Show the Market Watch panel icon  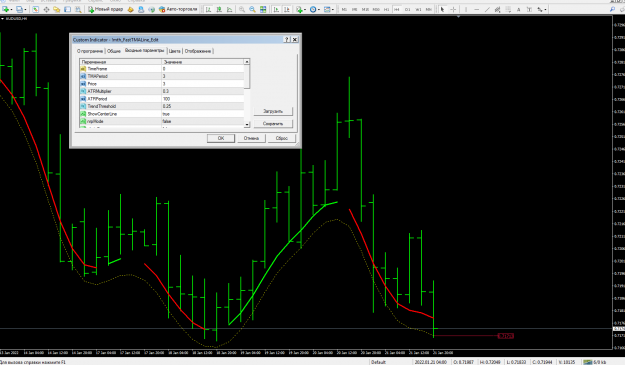pos(35,9)
